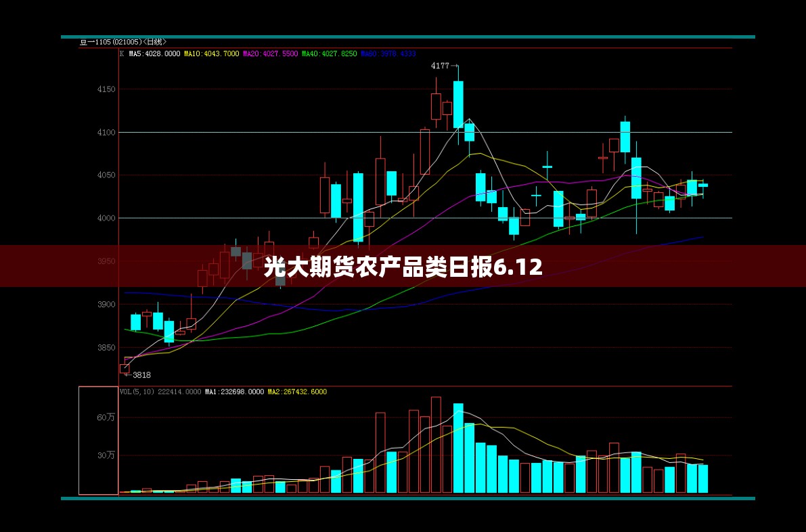
Task: Click the 3900 price axis label
Action: coord(106,305)
